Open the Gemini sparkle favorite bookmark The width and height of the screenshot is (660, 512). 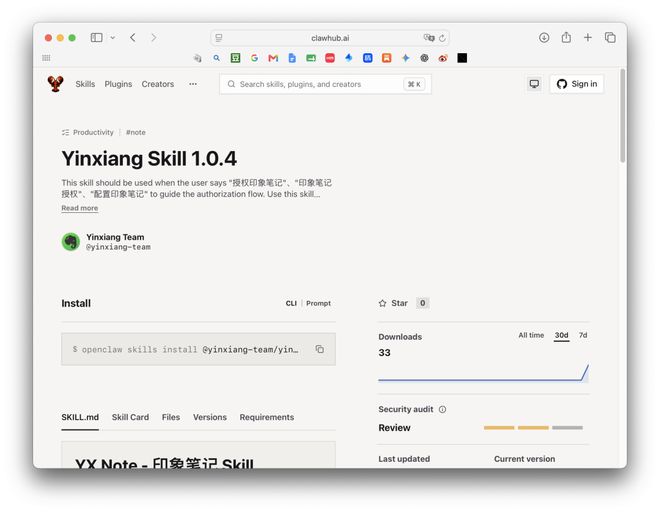click(405, 58)
